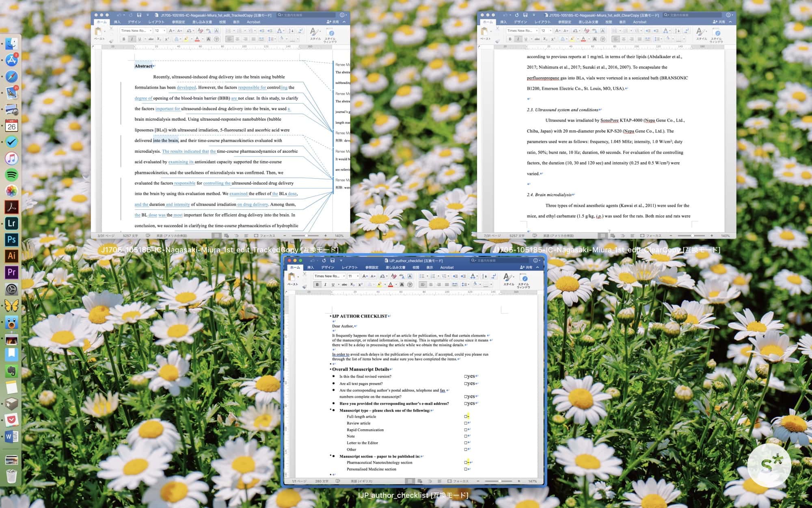Click center align in the IJP_author_checklist ribbon
The height and width of the screenshot is (508, 812).
[431, 284]
